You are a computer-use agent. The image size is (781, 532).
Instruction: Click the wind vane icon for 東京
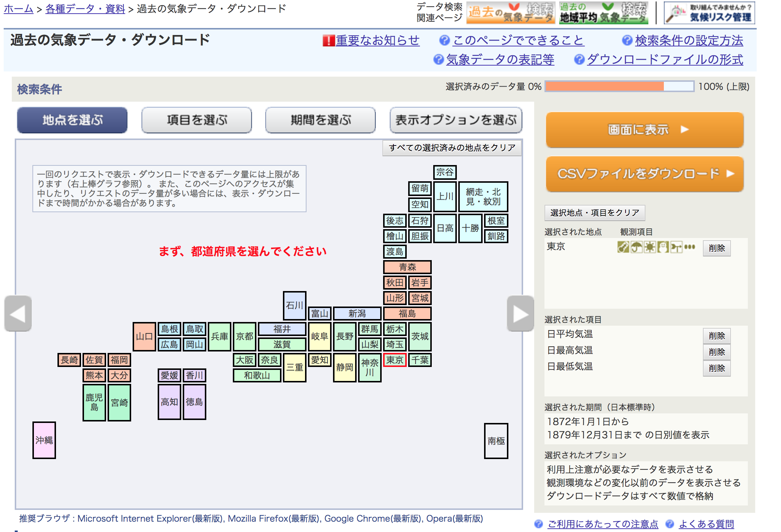(x=676, y=247)
